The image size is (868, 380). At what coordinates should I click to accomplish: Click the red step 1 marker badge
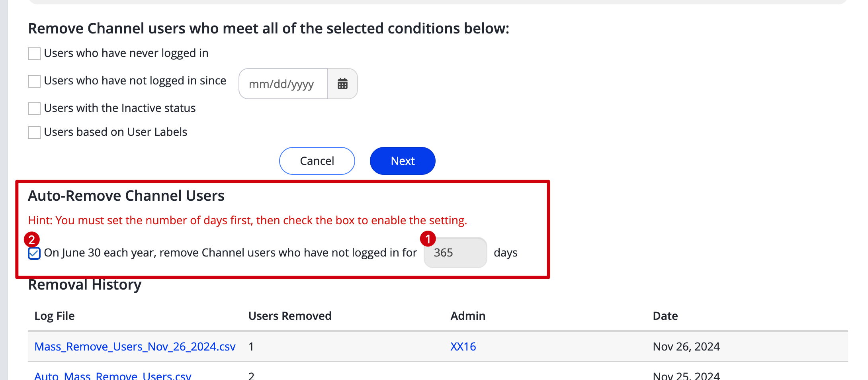point(428,239)
